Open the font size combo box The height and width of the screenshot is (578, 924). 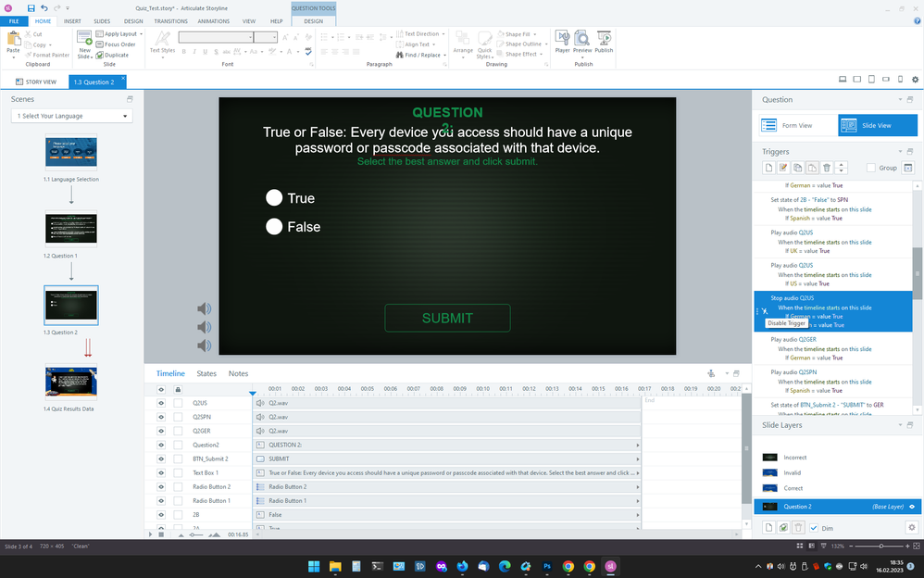pos(265,37)
